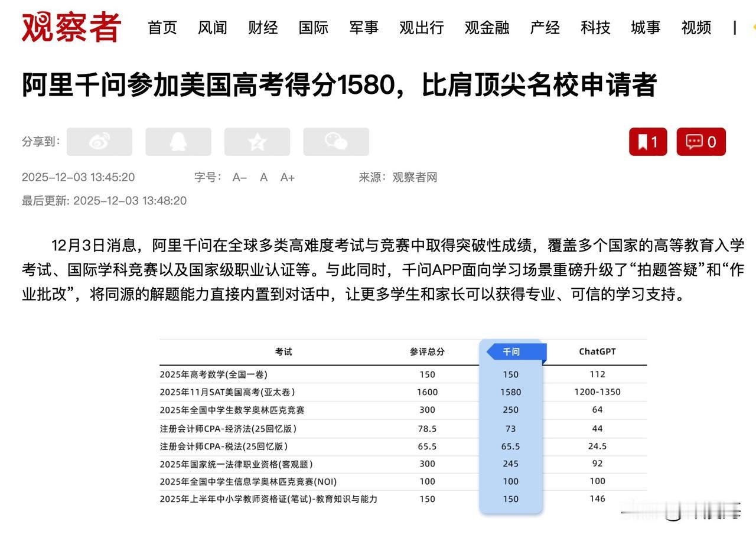Image resolution: width=756 pixels, height=535 pixels.
Task: Share article via Weibo icon
Action: point(99,142)
